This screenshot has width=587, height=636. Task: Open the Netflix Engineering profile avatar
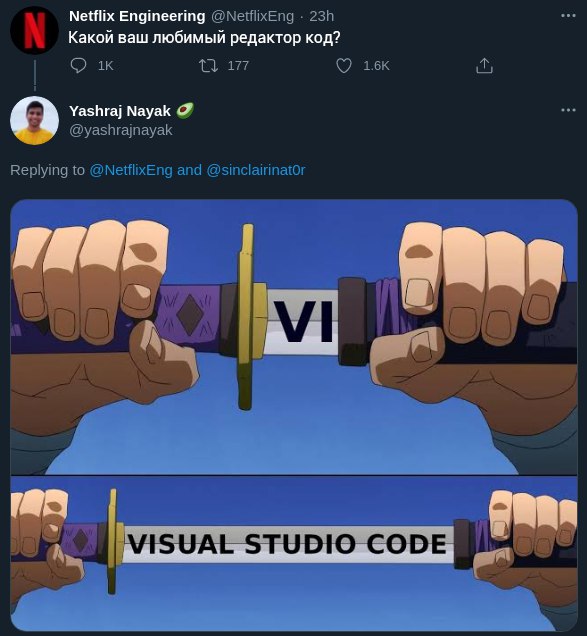pos(34,30)
